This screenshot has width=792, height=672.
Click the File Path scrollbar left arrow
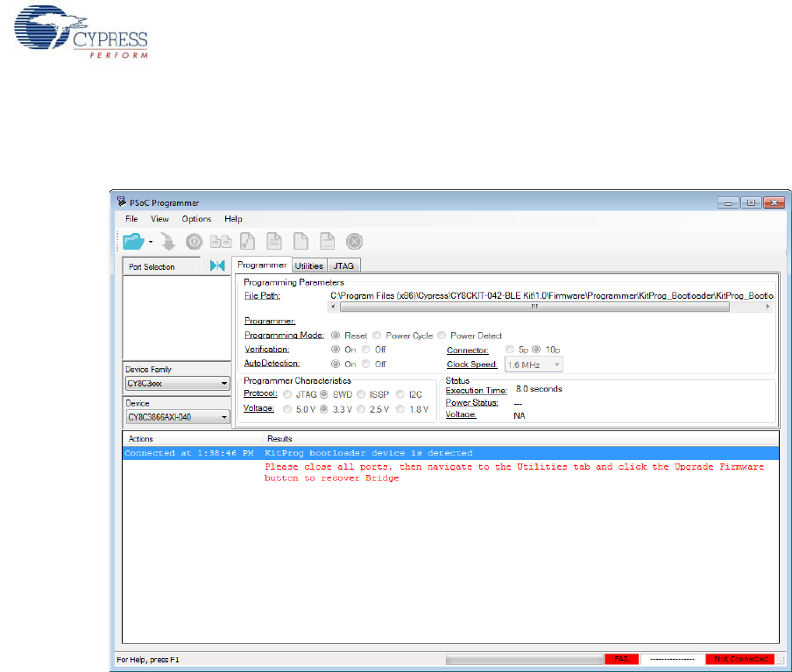pos(333,307)
